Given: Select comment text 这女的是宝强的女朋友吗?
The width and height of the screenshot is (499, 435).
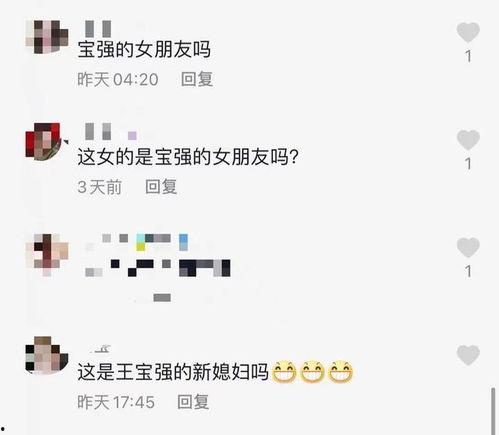Looking at the screenshot, I should 188,157.
